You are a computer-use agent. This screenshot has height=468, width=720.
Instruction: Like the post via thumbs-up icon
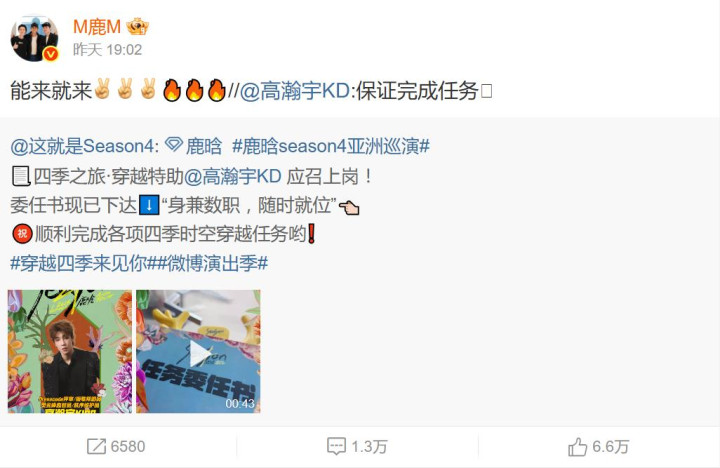(x=577, y=446)
